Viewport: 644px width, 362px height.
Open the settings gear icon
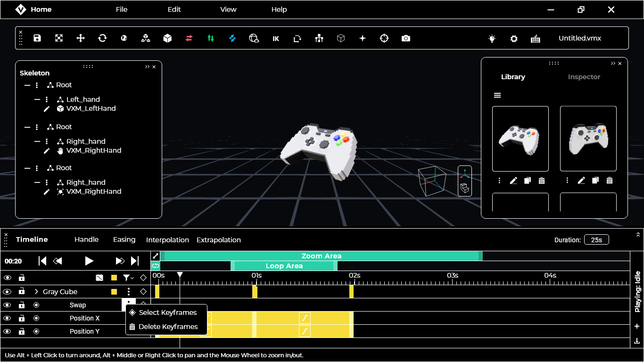[513, 39]
